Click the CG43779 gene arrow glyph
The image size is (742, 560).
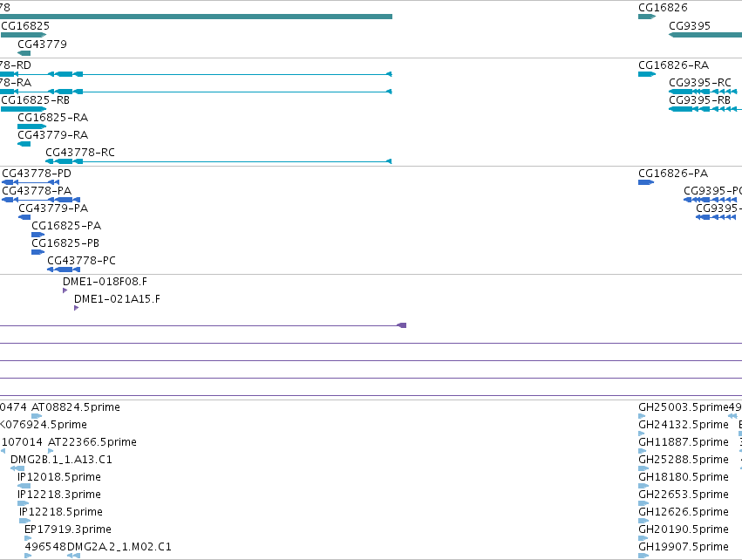[x=24, y=53]
